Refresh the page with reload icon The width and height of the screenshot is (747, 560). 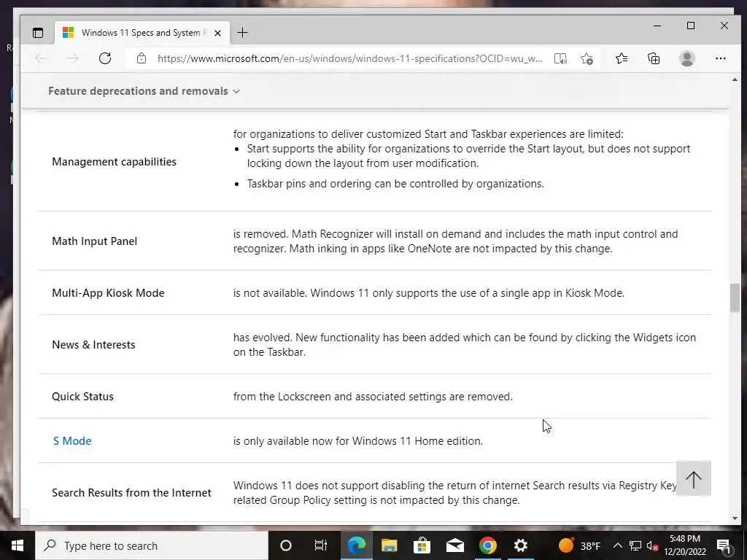(105, 58)
